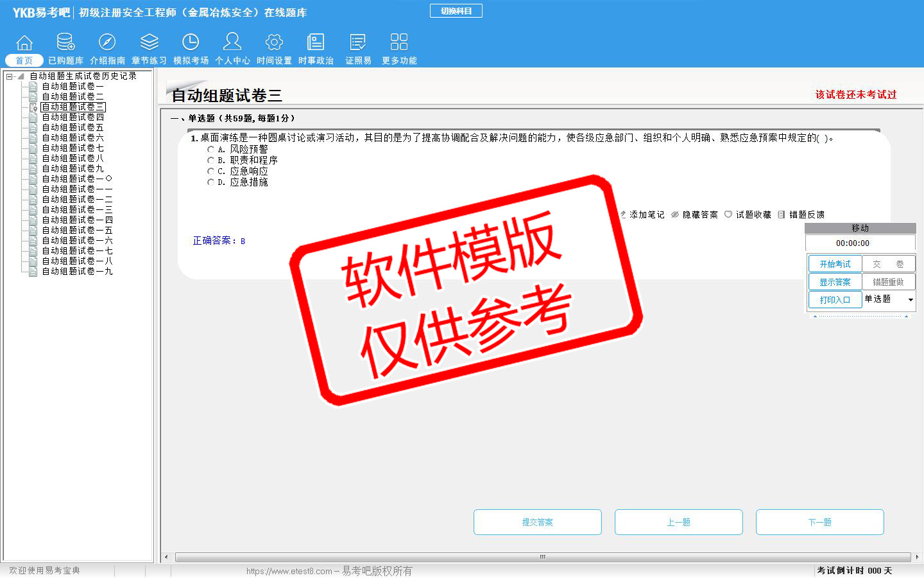Open 个人中心 user icon
924x578 pixels.
(x=232, y=42)
